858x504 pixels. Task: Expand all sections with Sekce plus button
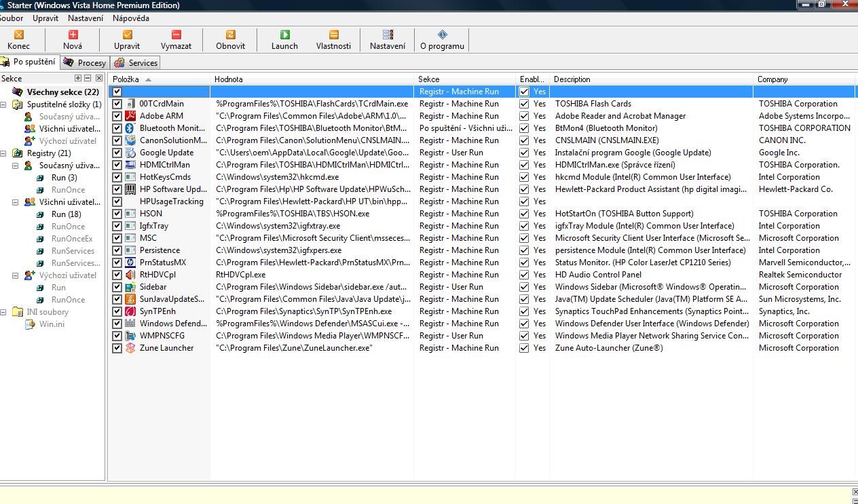78,79
